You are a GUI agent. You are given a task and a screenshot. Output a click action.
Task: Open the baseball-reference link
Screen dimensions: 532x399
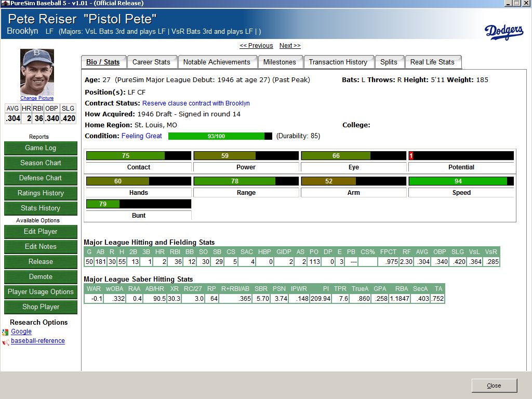click(x=37, y=341)
